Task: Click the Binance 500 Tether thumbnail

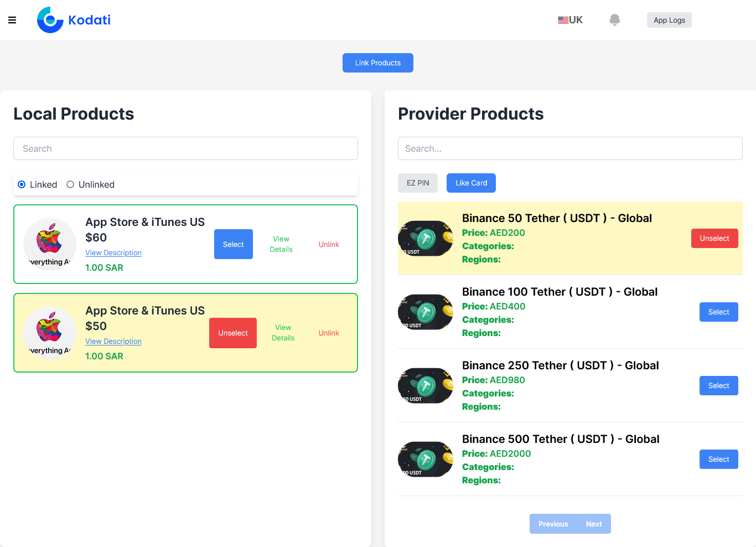Action: [426, 460]
